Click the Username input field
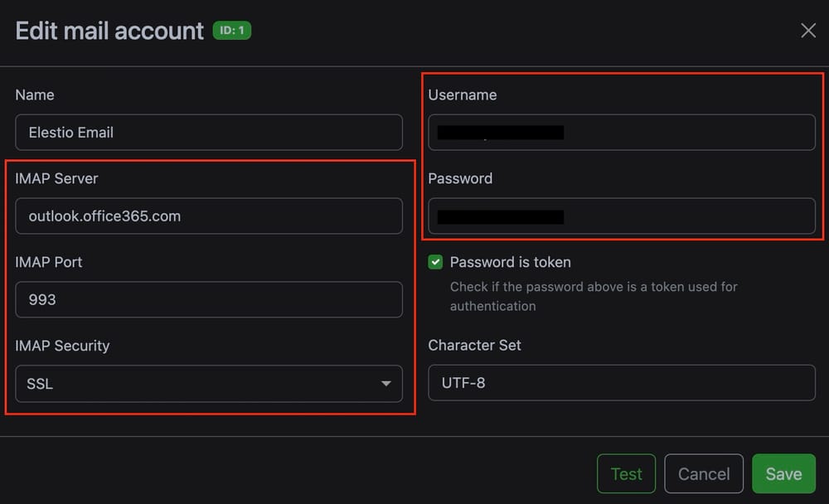This screenshot has width=829, height=504. coord(622,133)
